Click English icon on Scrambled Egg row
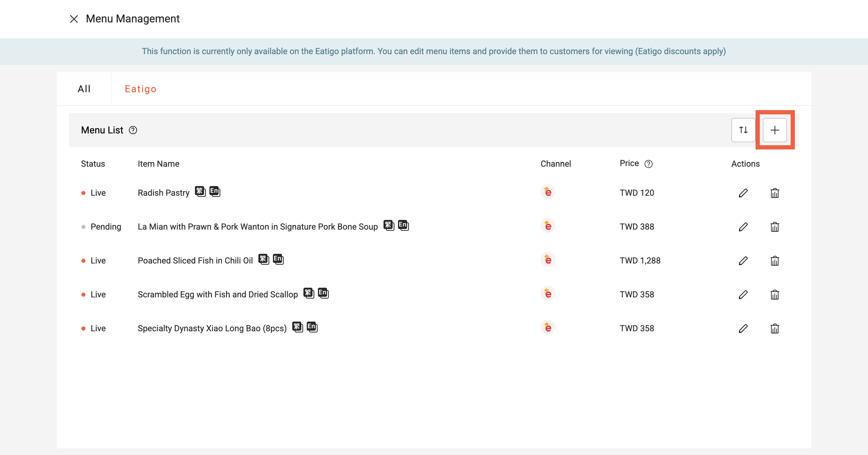This screenshot has width=868, height=455. click(x=323, y=293)
